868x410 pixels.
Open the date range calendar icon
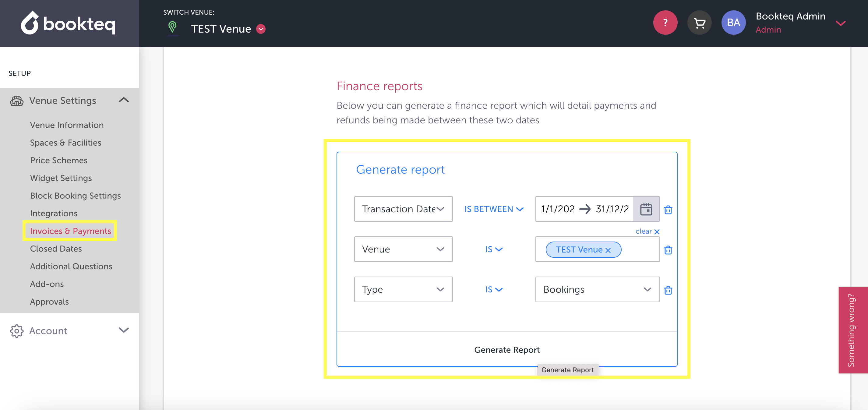[646, 209]
